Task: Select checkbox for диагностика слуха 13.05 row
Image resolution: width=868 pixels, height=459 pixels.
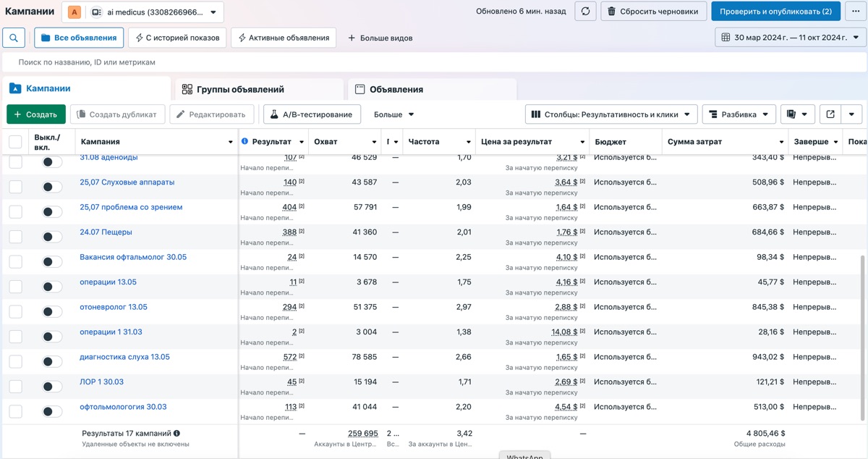Action: point(15,362)
